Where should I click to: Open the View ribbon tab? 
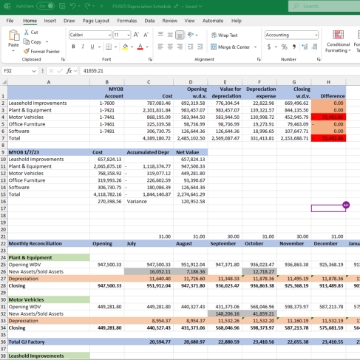click(x=190, y=21)
